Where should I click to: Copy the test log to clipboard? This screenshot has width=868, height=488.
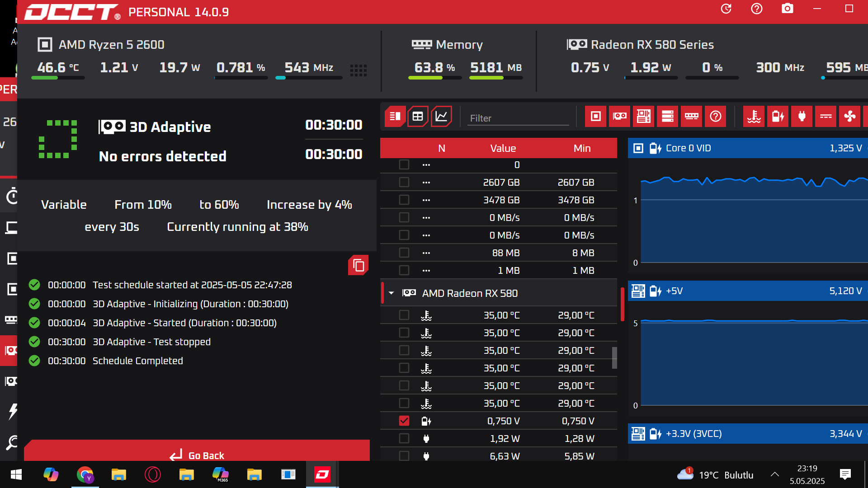[358, 265]
